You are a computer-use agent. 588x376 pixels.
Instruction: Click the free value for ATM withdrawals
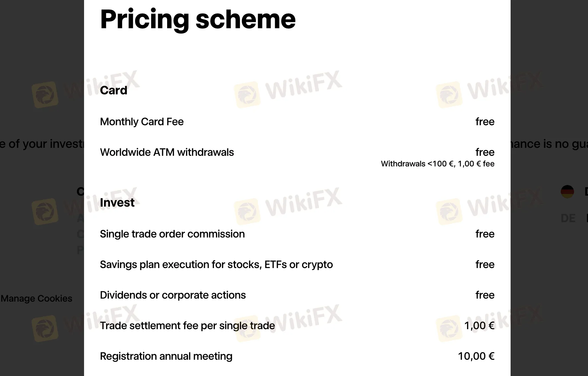point(485,152)
